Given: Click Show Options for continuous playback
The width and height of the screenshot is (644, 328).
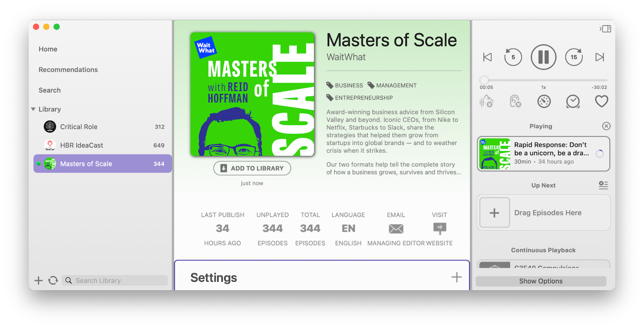Looking at the screenshot, I should tap(541, 281).
